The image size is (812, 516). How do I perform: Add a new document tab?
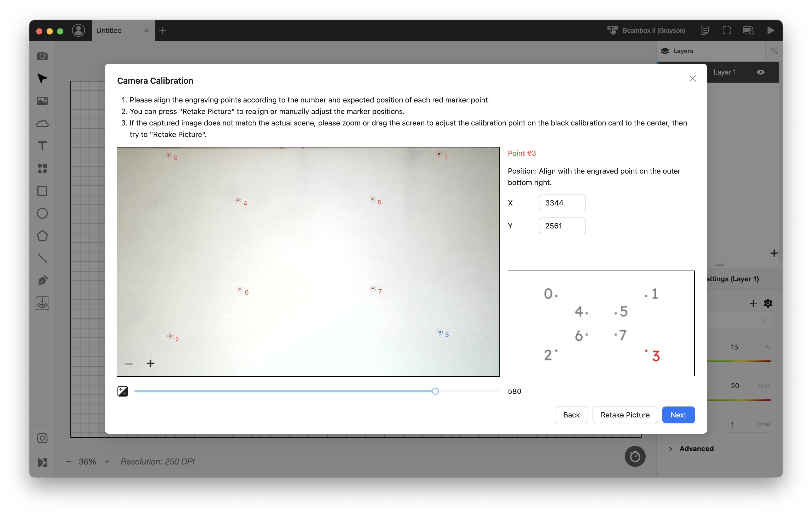click(x=162, y=30)
